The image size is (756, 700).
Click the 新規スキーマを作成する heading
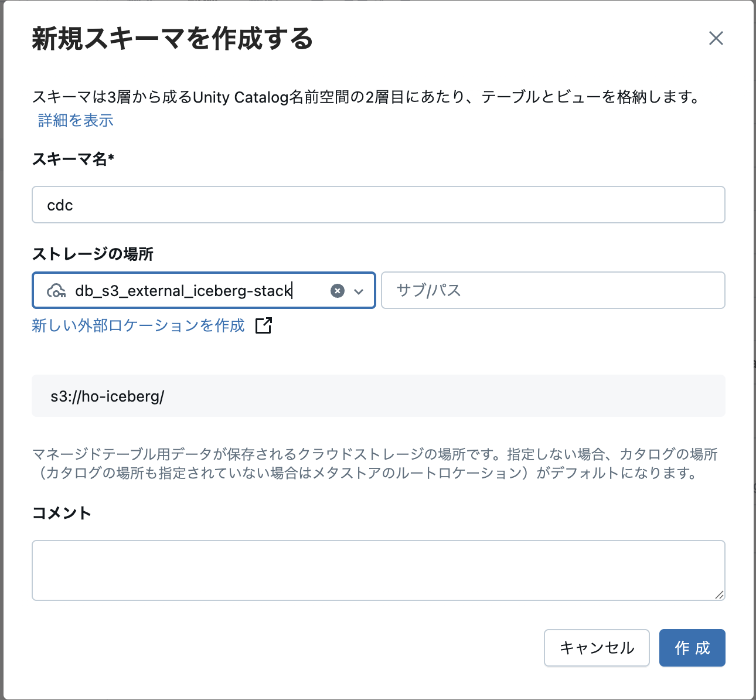point(172,39)
